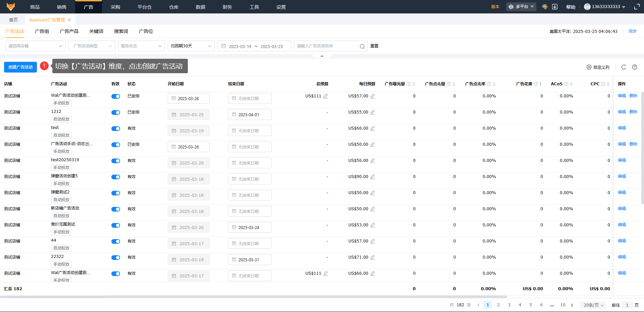The height and width of the screenshot is (312, 644).
Task: Click the refresh icon above the table
Action: coord(624,67)
